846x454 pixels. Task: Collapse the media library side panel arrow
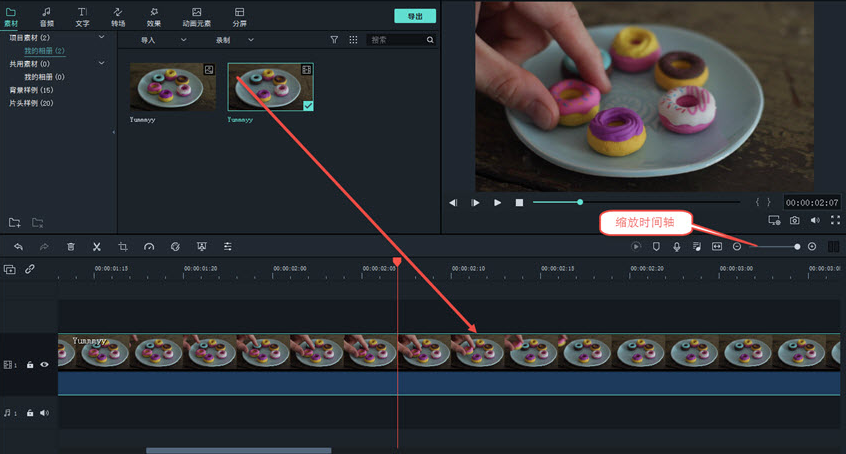pyautogui.click(x=114, y=132)
